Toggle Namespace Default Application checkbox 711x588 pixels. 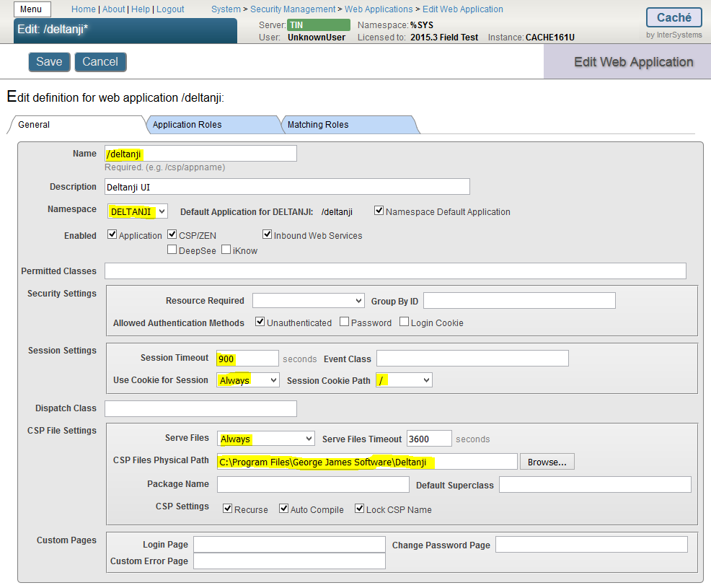point(379,211)
